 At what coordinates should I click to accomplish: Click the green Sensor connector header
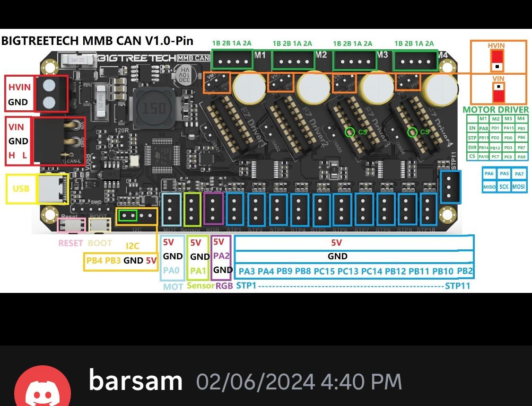[192, 208]
